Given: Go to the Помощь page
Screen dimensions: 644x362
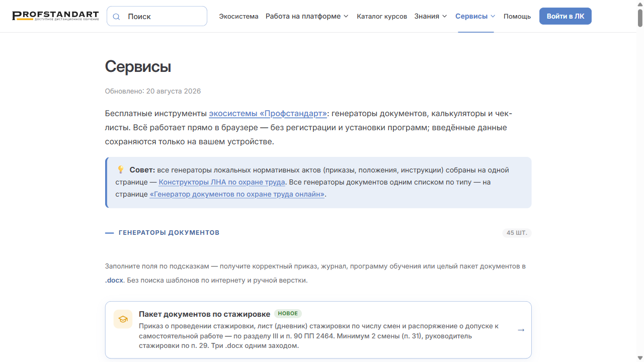Looking at the screenshot, I should tap(517, 16).
